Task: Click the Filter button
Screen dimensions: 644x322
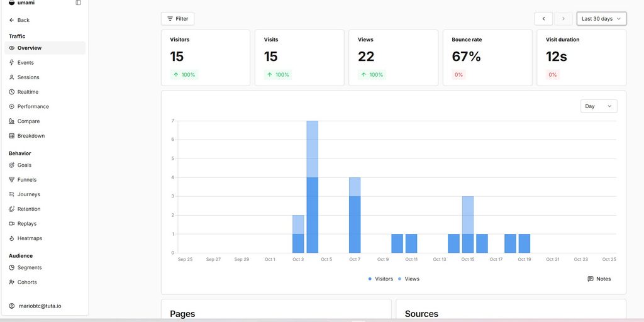Action: click(177, 18)
